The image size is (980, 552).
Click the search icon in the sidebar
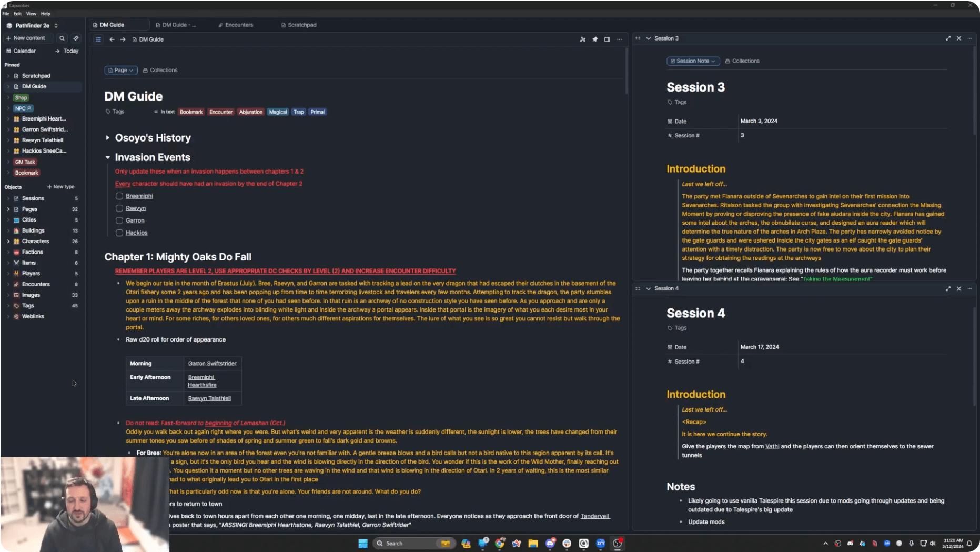pyautogui.click(x=62, y=38)
